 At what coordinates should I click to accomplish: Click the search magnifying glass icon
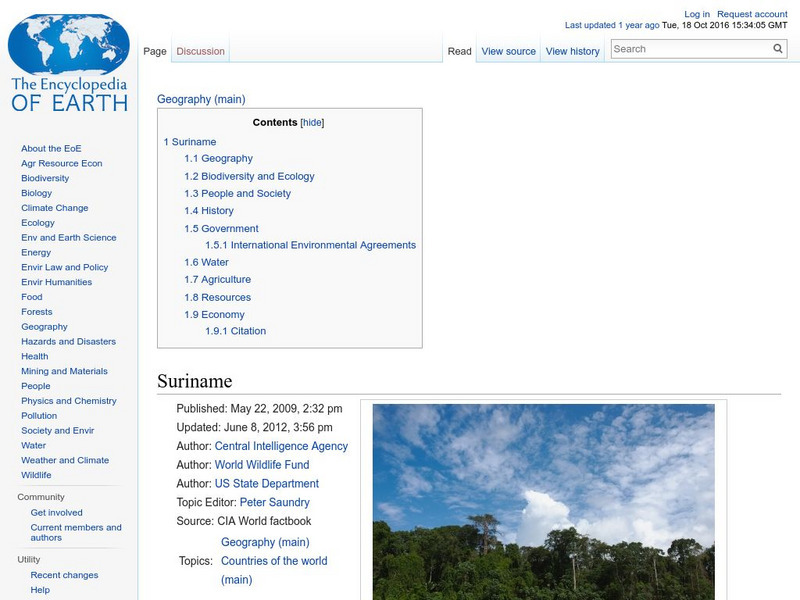tap(777, 48)
